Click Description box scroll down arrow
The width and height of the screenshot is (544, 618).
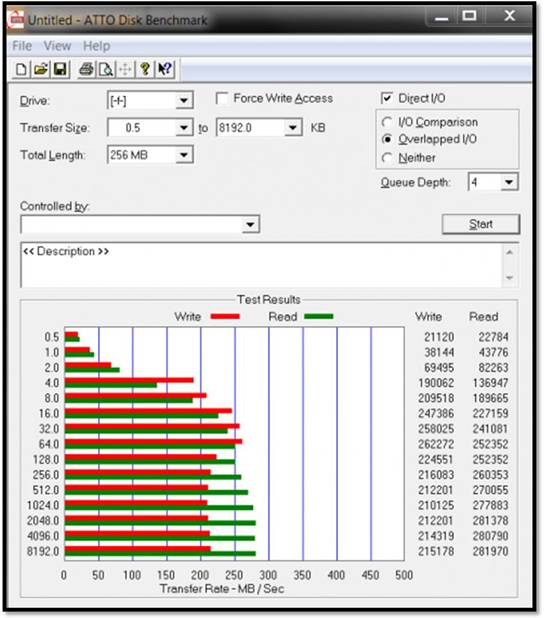tap(510, 278)
